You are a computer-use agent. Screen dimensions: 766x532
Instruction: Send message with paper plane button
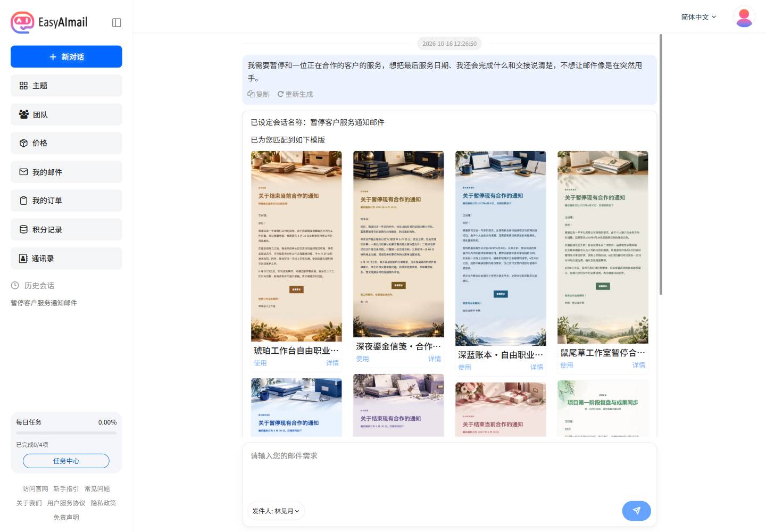[636, 511]
